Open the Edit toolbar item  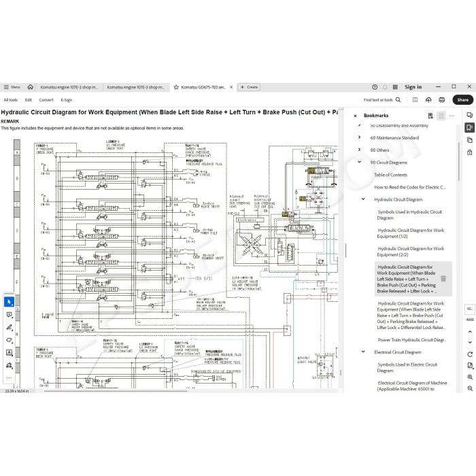pos(29,100)
